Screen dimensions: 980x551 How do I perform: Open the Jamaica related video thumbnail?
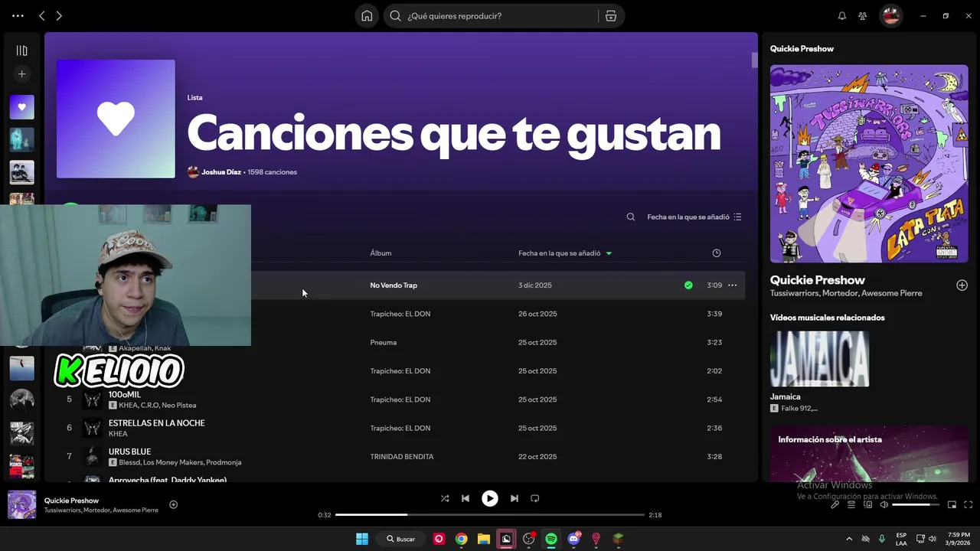point(819,359)
